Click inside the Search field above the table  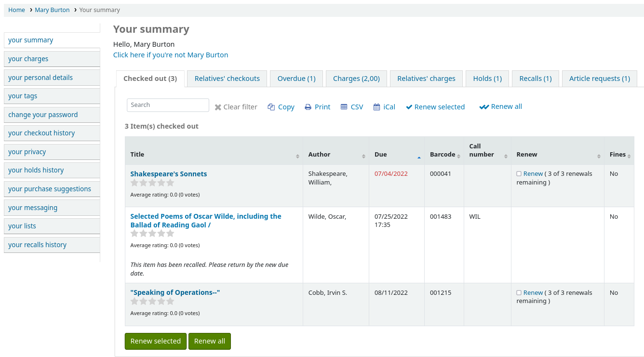[168, 105]
